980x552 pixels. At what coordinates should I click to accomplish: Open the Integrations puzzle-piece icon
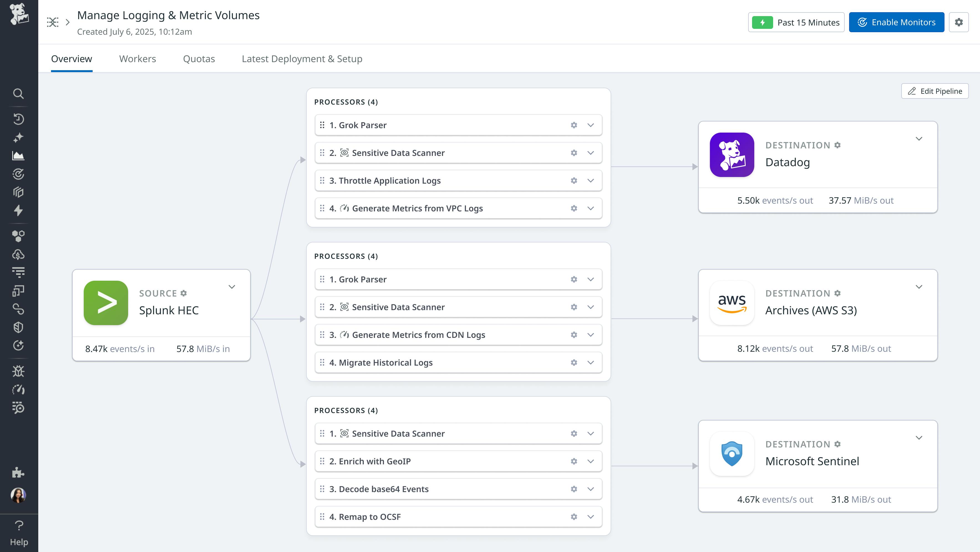[19, 472]
